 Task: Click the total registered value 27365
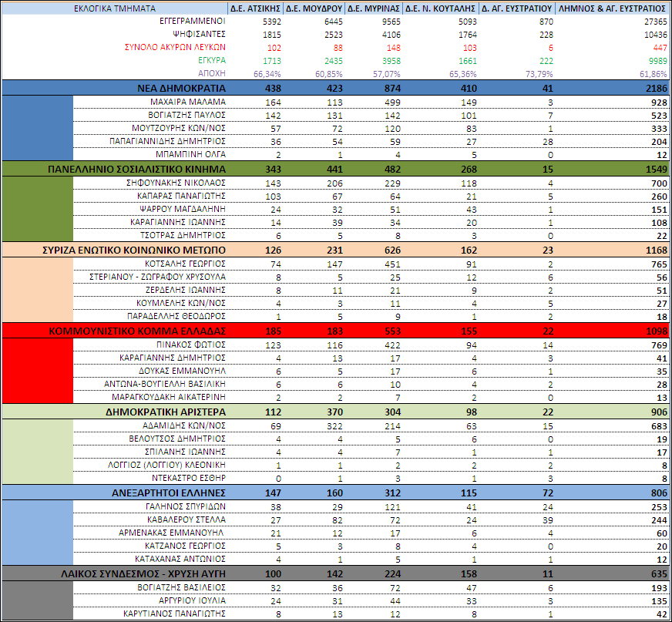(655, 22)
